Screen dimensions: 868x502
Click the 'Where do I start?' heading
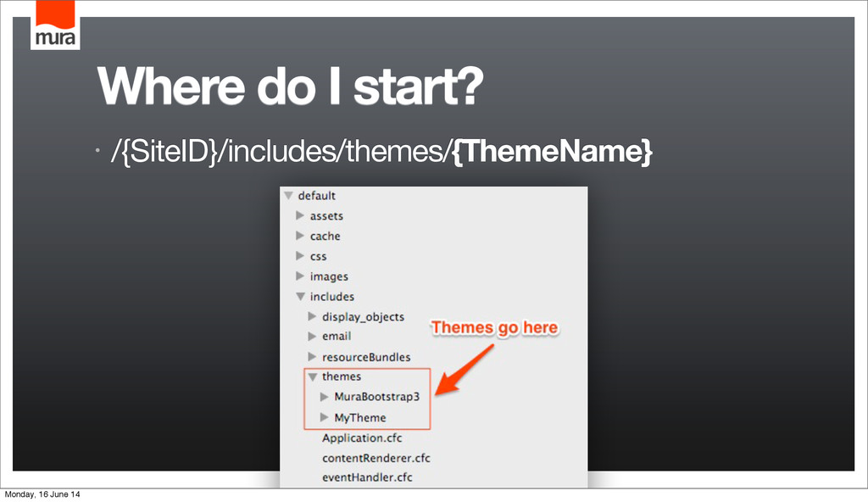click(291, 86)
